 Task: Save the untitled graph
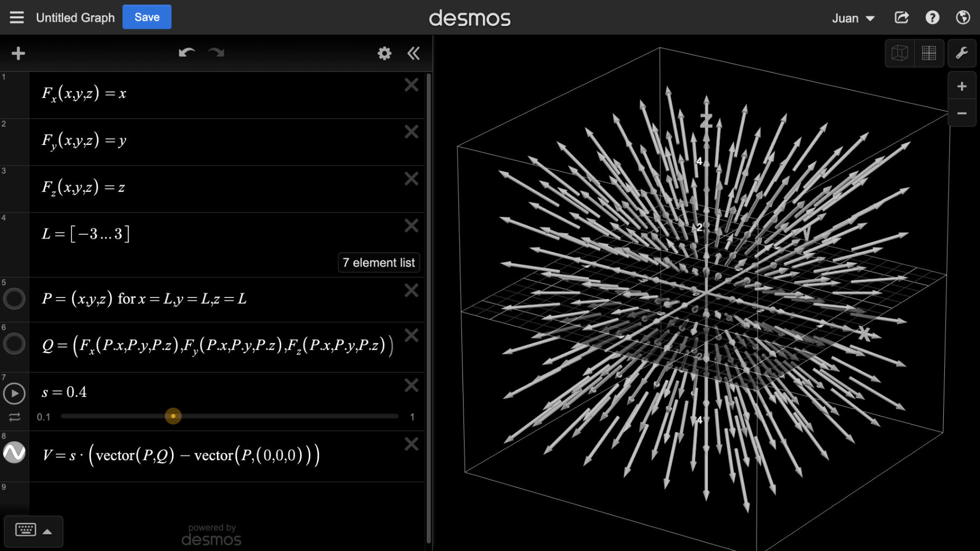pyautogui.click(x=147, y=17)
